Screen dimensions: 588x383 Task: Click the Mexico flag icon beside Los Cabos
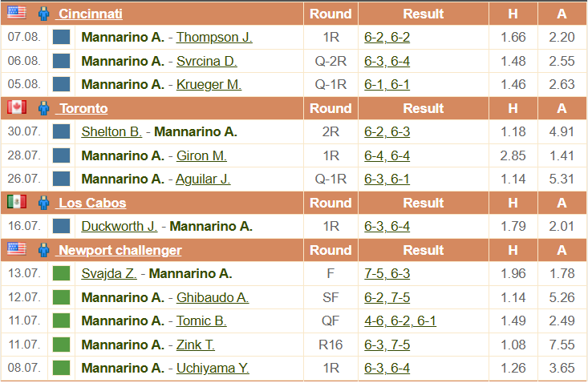(17, 202)
